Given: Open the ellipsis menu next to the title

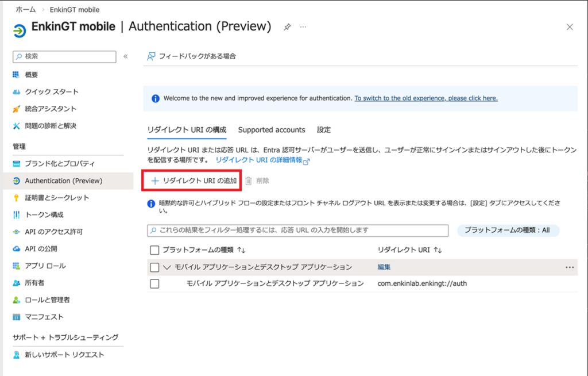Looking at the screenshot, I should pos(303,27).
